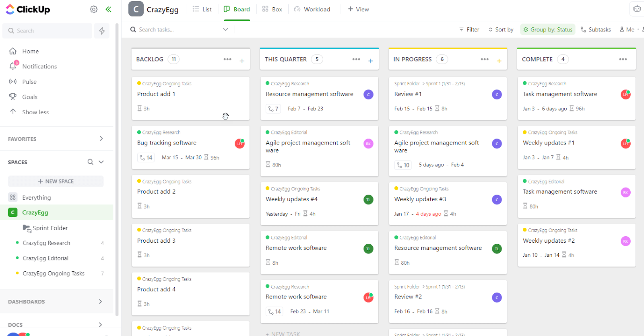
Task: Open Complete column options ellipsis
Action: (623, 59)
